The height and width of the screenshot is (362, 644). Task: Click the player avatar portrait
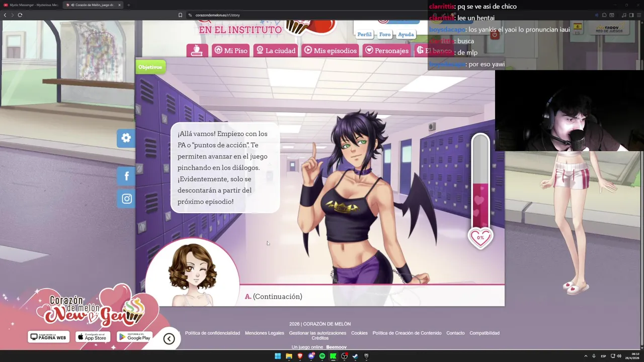tap(193, 273)
